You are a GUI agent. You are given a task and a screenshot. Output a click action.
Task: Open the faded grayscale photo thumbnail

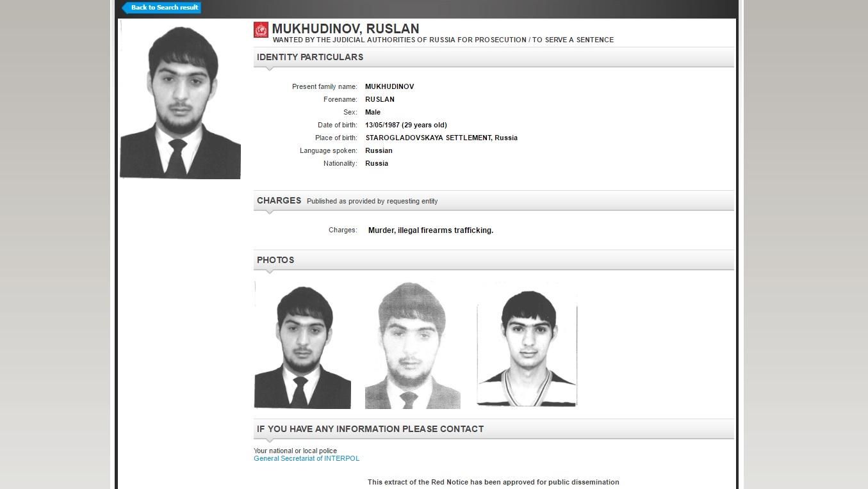(x=413, y=344)
